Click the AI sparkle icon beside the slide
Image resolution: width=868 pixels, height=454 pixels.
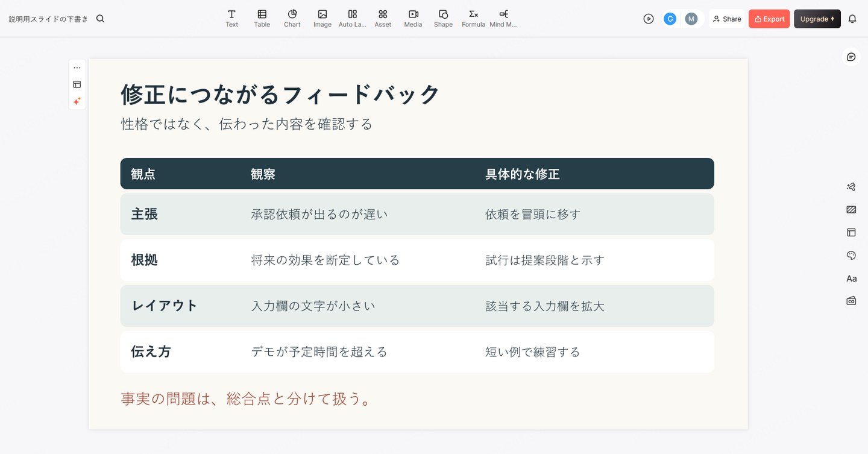pos(77,101)
